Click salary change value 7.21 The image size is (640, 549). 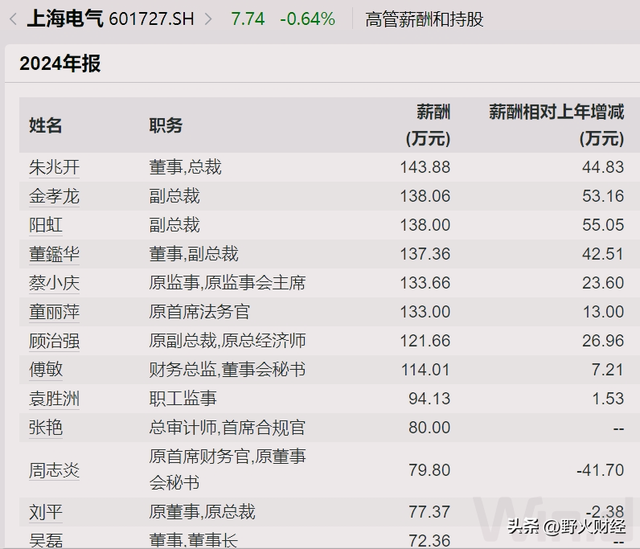(x=607, y=370)
